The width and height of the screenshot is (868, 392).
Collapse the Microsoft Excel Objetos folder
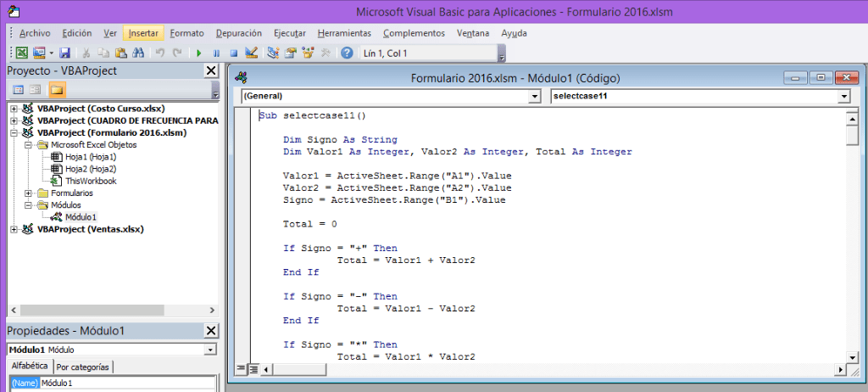[28, 145]
